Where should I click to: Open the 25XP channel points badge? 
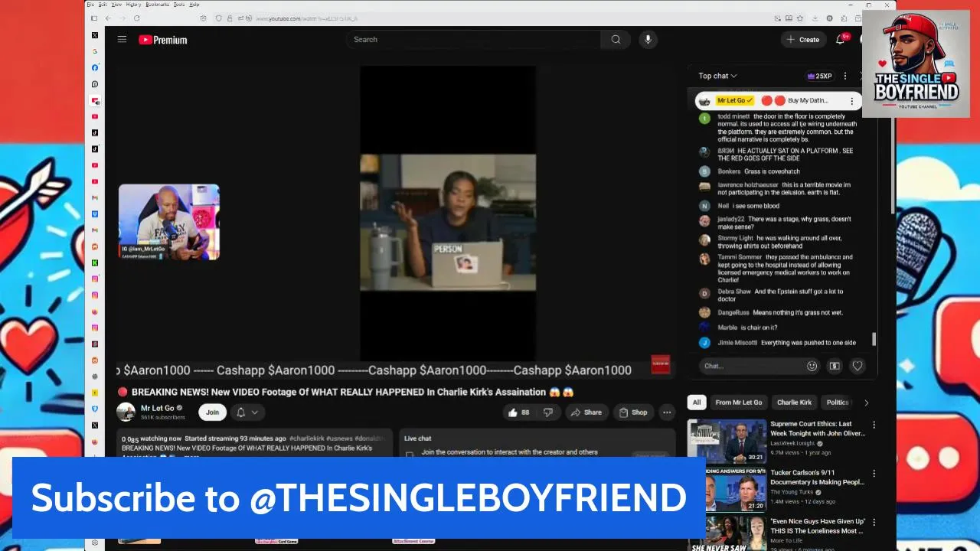[x=819, y=76]
